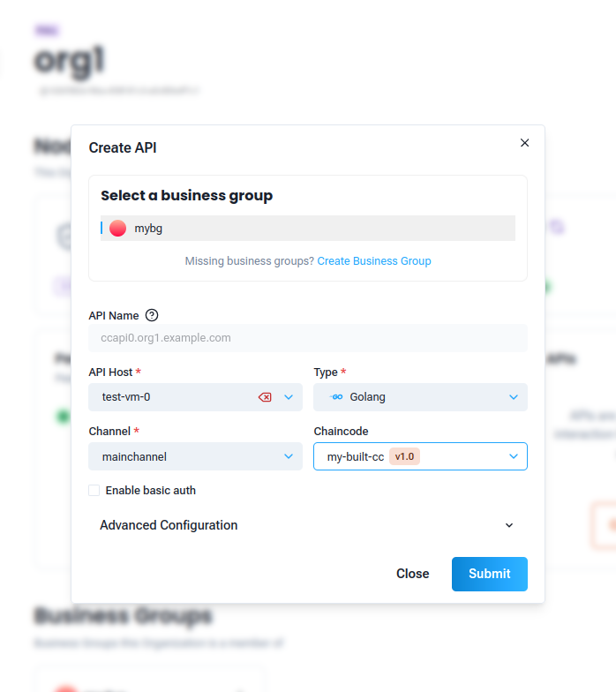Dismiss the Create API dialog with X icon
Viewport: 616px width, 692px height.
pyautogui.click(x=524, y=143)
